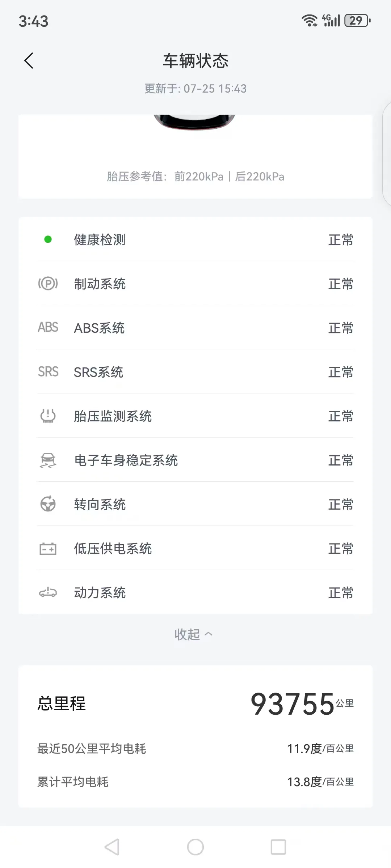Image resolution: width=391 pixels, height=868 pixels.
Task: Tap the low-voltage battery icon
Action: click(x=48, y=549)
